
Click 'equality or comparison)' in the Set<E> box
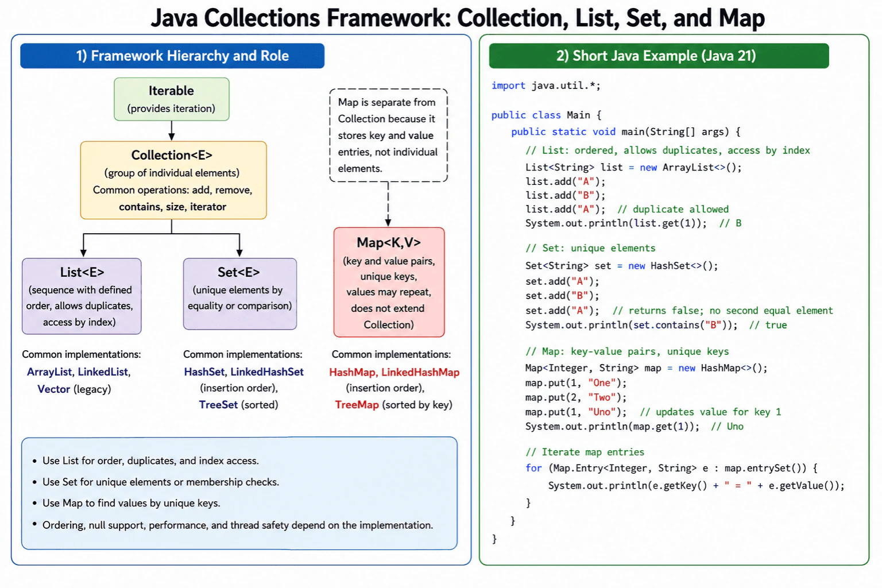(x=240, y=305)
